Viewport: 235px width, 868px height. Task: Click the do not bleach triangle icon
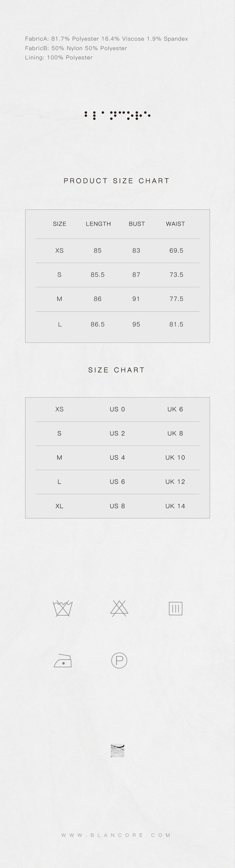[x=119, y=608]
